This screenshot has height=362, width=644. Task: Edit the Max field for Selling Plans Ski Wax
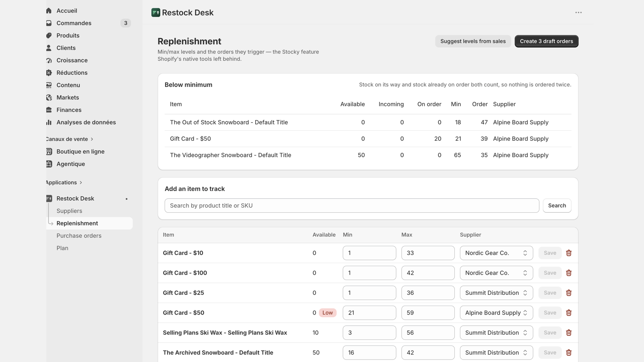tap(428, 333)
